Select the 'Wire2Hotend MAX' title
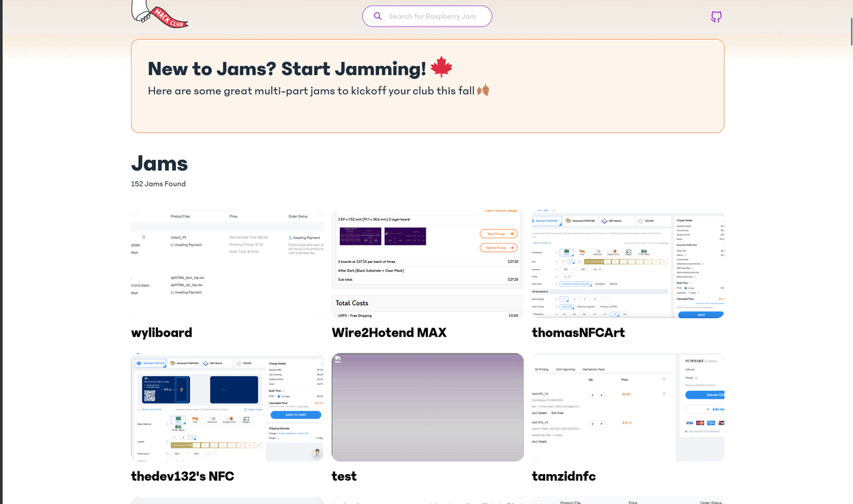Viewport: 853px width, 504px height. (x=389, y=332)
